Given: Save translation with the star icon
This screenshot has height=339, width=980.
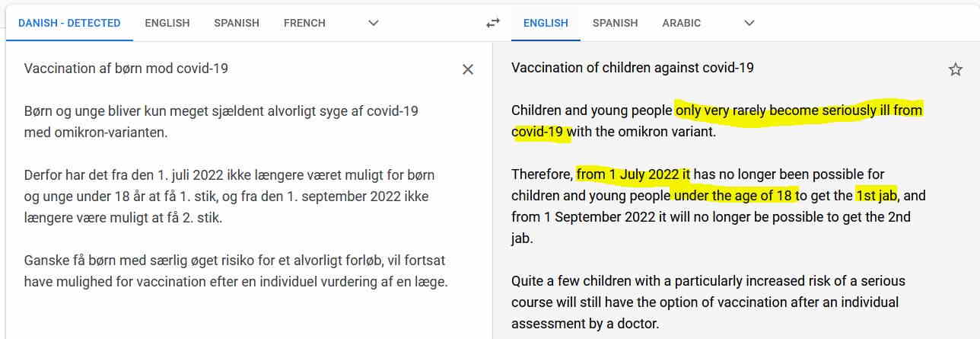Looking at the screenshot, I should click(956, 70).
